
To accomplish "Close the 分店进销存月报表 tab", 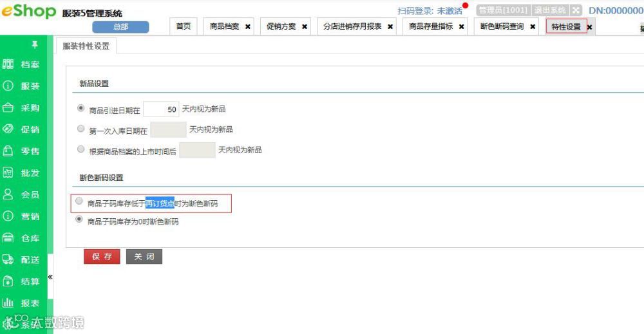I will (390, 26).
